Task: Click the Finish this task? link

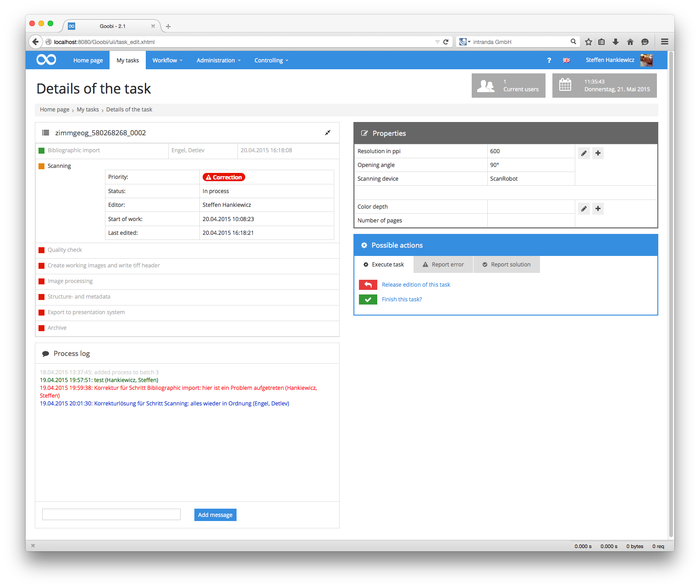Action: [402, 300]
